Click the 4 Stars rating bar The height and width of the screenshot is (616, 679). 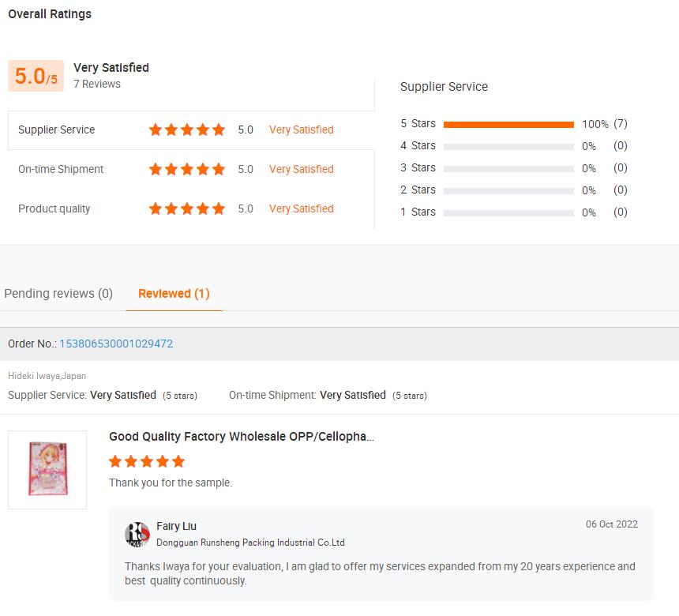[x=508, y=146]
